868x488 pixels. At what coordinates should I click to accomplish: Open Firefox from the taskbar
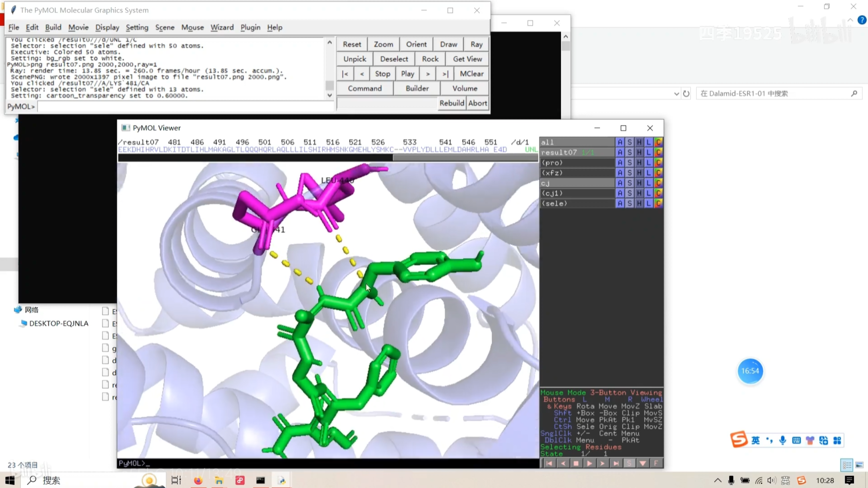(198, 480)
